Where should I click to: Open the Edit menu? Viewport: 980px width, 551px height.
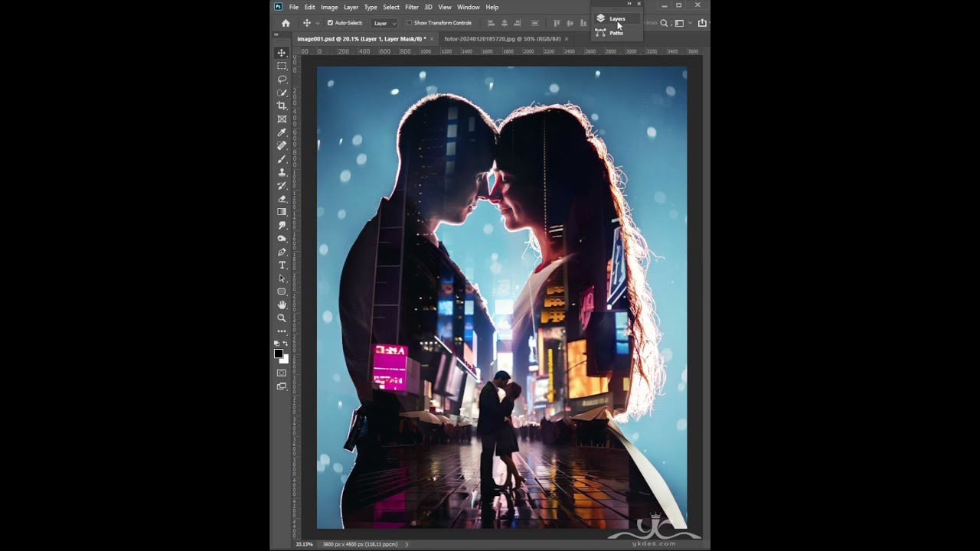pyautogui.click(x=310, y=7)
